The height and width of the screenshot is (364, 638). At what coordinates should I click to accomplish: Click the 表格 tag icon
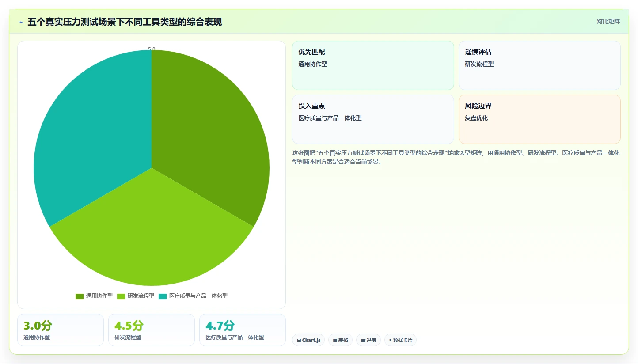point(335,340)
